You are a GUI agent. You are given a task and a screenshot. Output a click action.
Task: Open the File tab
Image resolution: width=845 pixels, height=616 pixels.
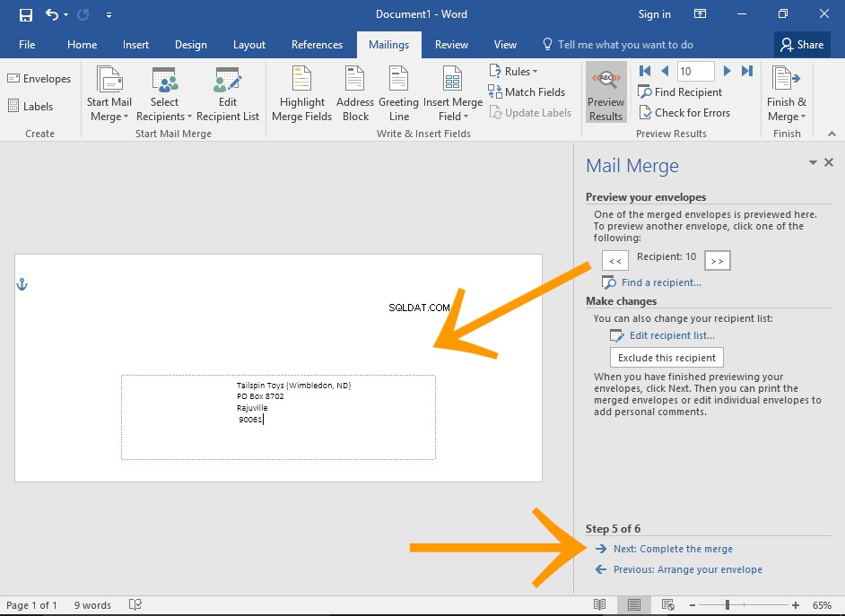(27, 45)
